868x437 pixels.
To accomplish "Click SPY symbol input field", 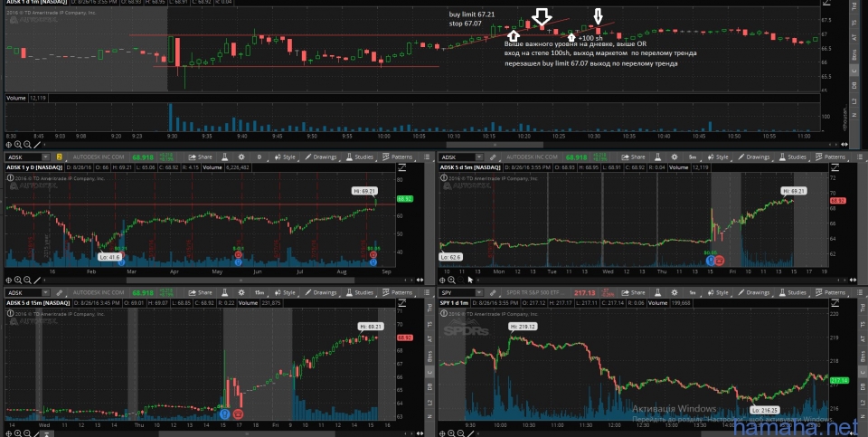I will (x=457, y=292).
